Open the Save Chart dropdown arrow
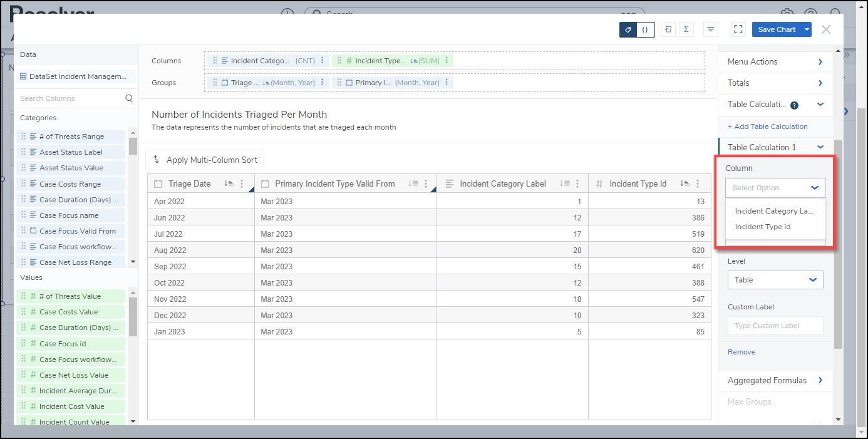Viewport: 868px width, 439px height. [807, 29]
